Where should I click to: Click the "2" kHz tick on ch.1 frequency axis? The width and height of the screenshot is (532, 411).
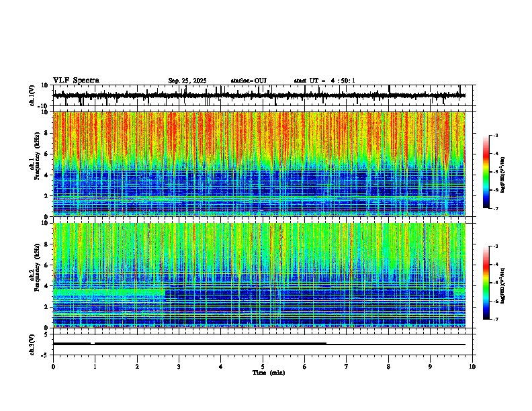coord(47,195)
